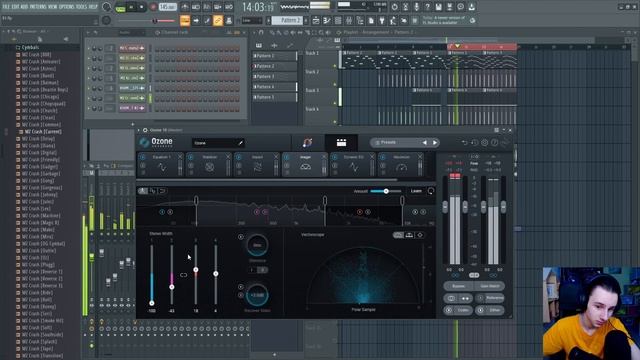
Task: Show the Piano roll via its toolbar icon
Action: point(327,20)
